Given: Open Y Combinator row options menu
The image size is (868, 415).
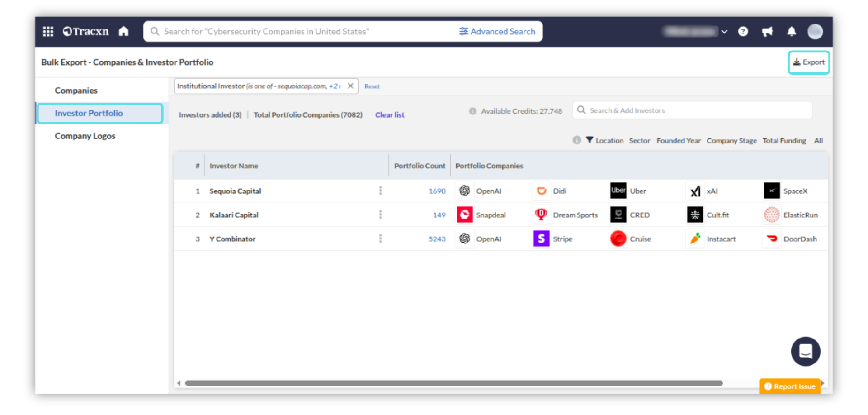Looking at the screenshot, I should coord(380,239).
